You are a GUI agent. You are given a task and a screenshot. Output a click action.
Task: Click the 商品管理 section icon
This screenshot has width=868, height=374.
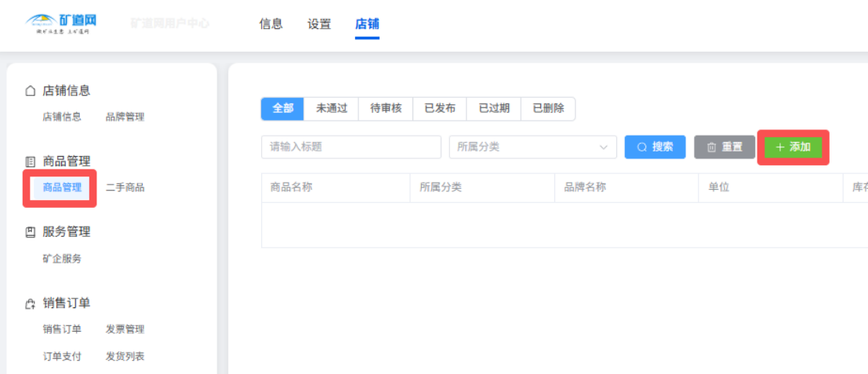coord(31,162)
